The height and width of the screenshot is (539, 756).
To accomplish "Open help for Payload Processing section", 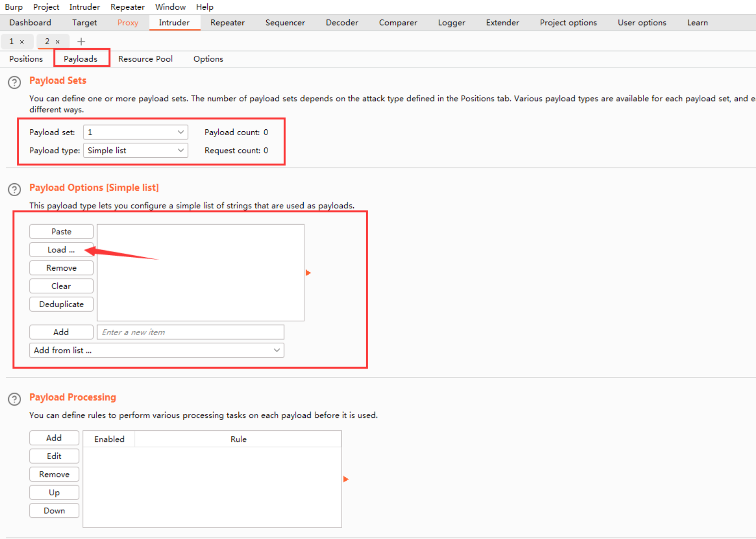I will tap(14, 399).
